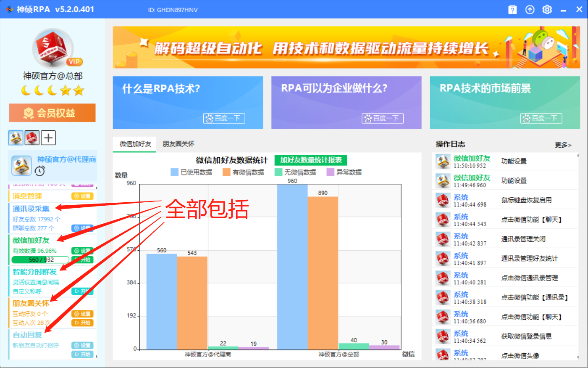The image size is (588, 368).
Task: Click the system log icon for 通讯录管理关闭
Action: tap(443, 239)
